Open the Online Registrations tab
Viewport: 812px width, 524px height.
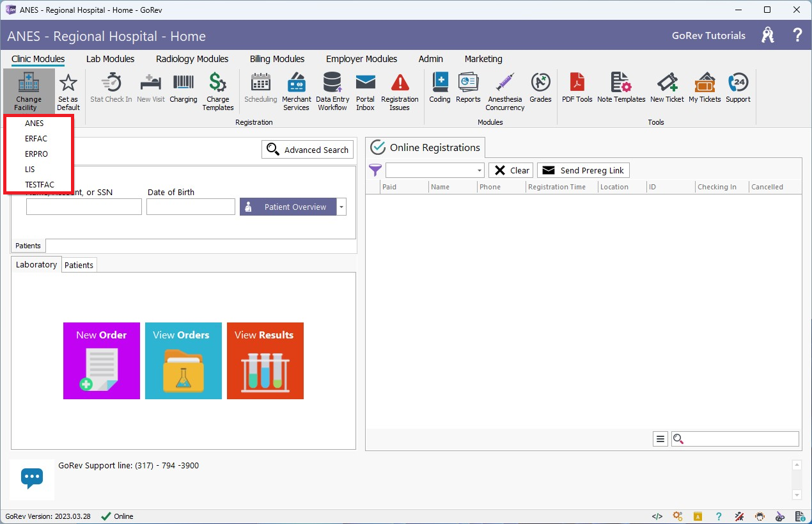tap(425, 148)
